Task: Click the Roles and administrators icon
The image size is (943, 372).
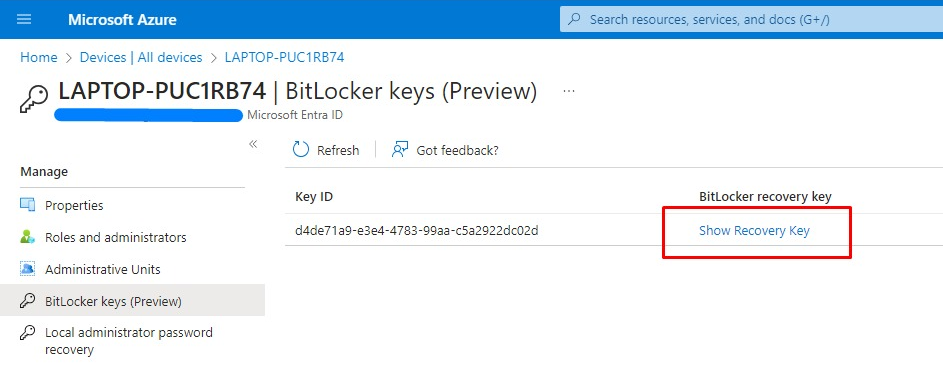Action: tap(28, 237)
